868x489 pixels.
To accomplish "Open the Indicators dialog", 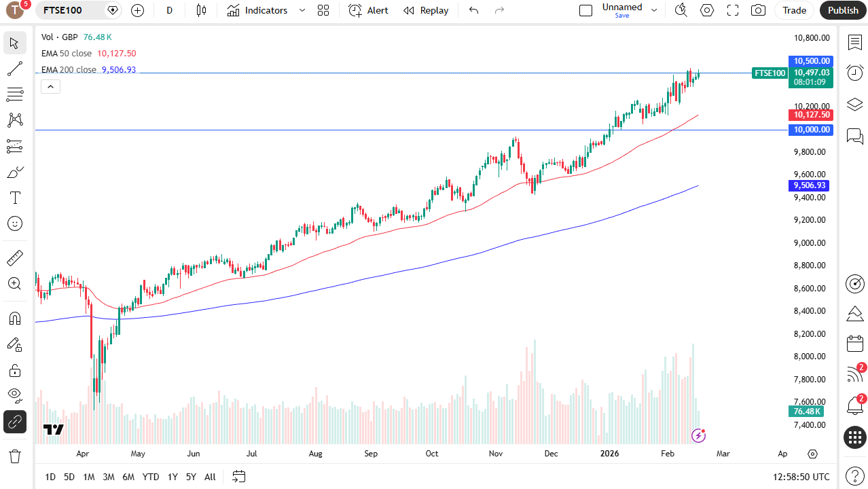I will 257,10.
